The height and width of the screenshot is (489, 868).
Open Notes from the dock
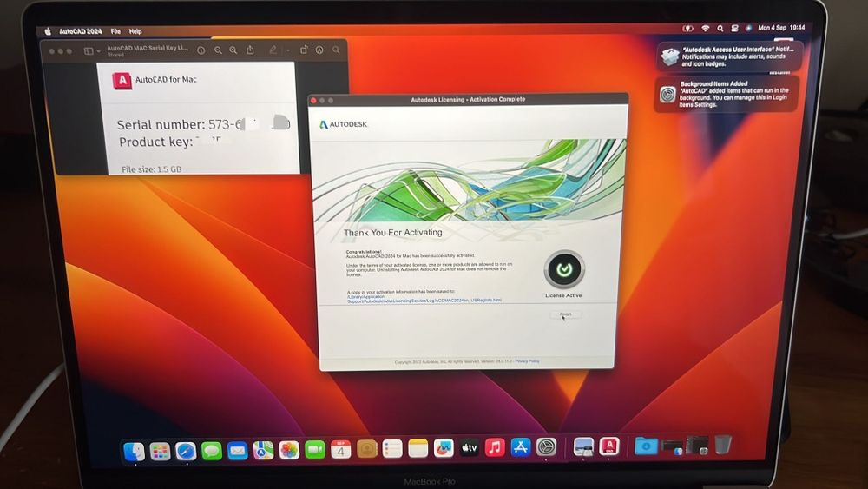click(418, 448)
